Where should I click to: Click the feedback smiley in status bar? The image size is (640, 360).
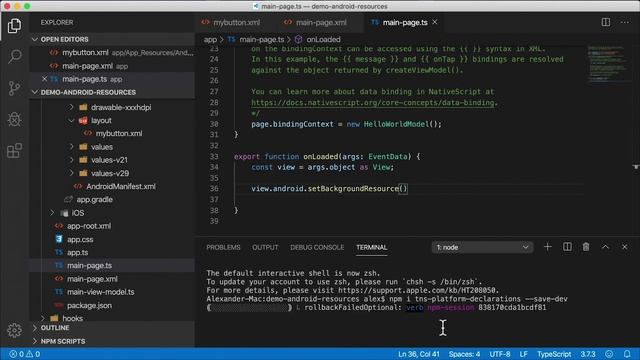(x=609, y=354)
